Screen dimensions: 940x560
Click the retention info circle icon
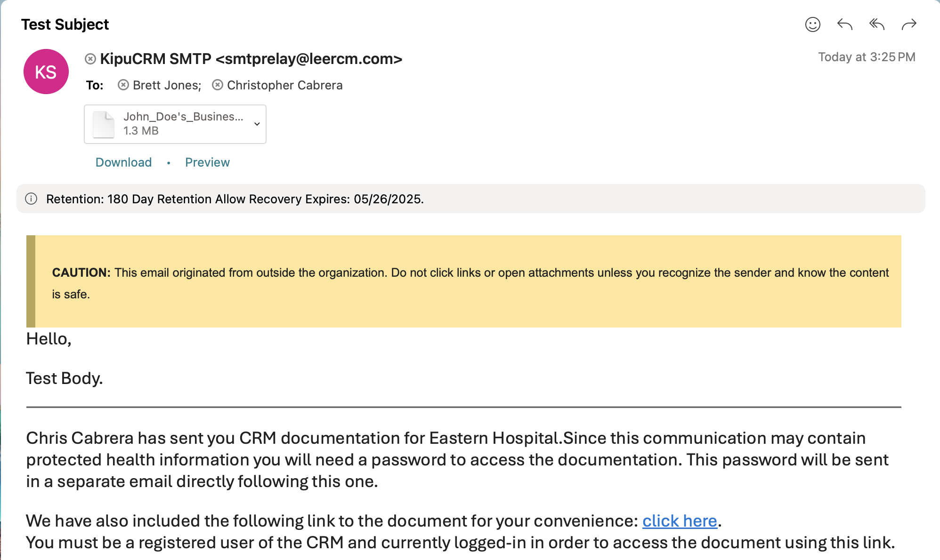(x=31, y=199)
